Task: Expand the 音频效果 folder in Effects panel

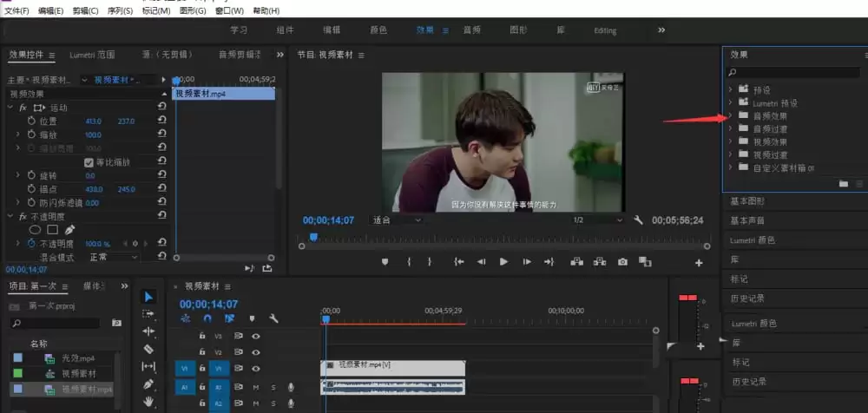Action: (x=731, y=115)
